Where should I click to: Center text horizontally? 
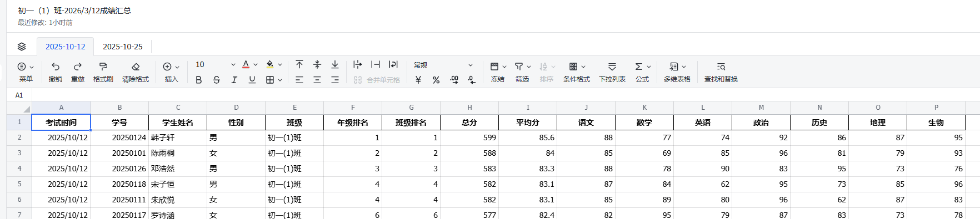tap(317, 80)
